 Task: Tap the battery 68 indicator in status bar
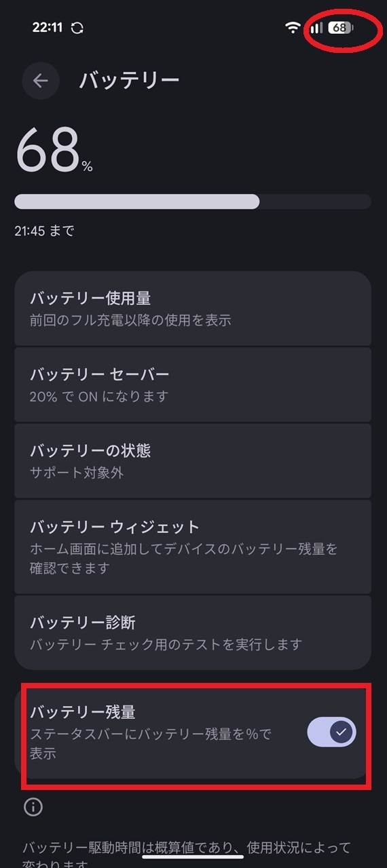[x=341, y=28]
